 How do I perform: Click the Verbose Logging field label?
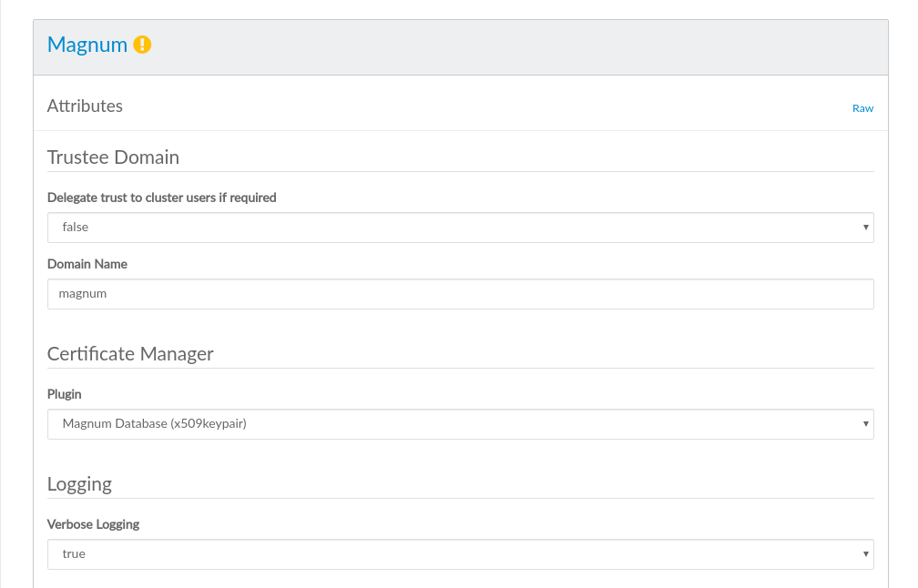93,524
